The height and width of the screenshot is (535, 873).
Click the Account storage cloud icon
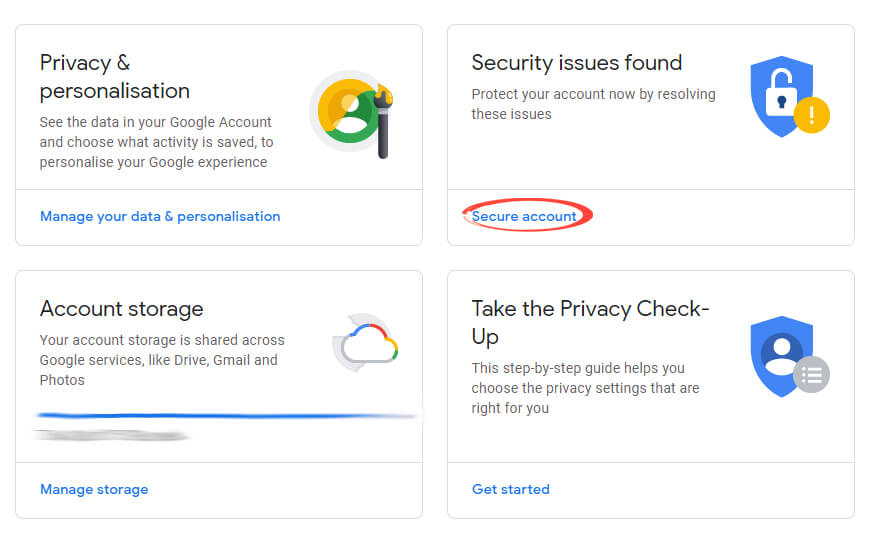(x=366, y=343)
